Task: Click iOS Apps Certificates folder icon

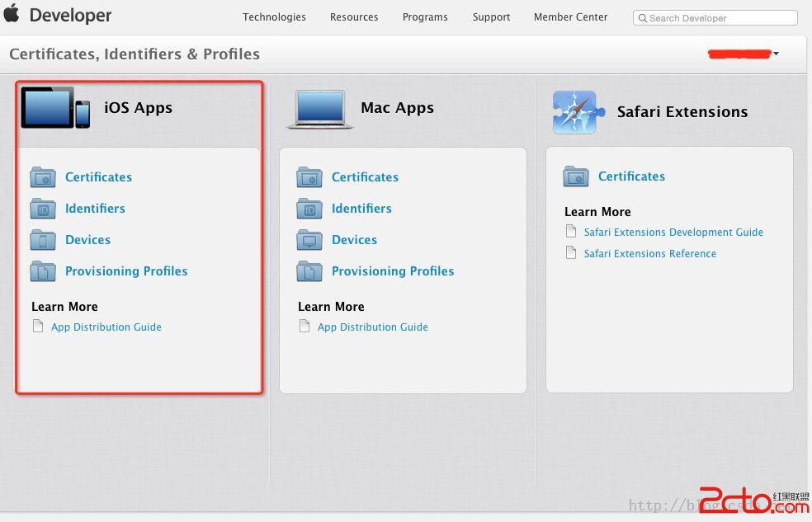Action: tap(43, 177)
